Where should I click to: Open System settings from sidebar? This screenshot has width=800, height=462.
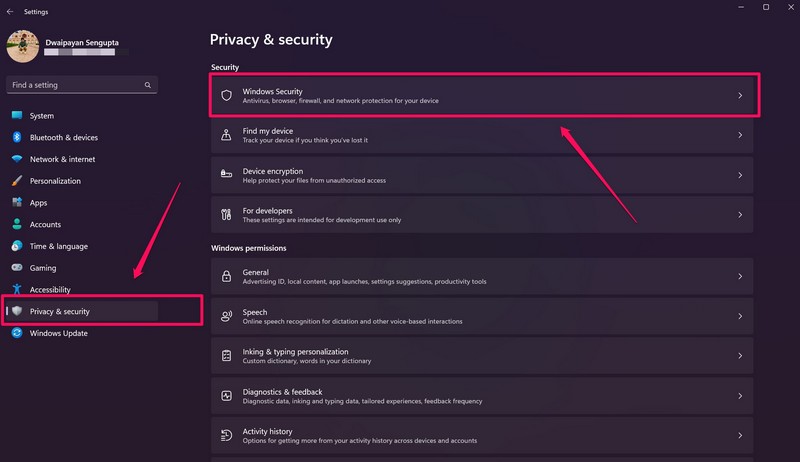42,116
